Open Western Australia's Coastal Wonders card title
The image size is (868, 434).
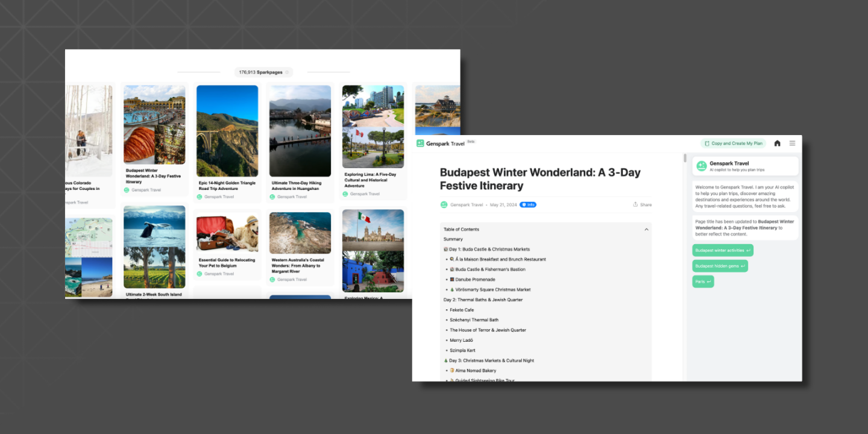(x=298, y=266)
